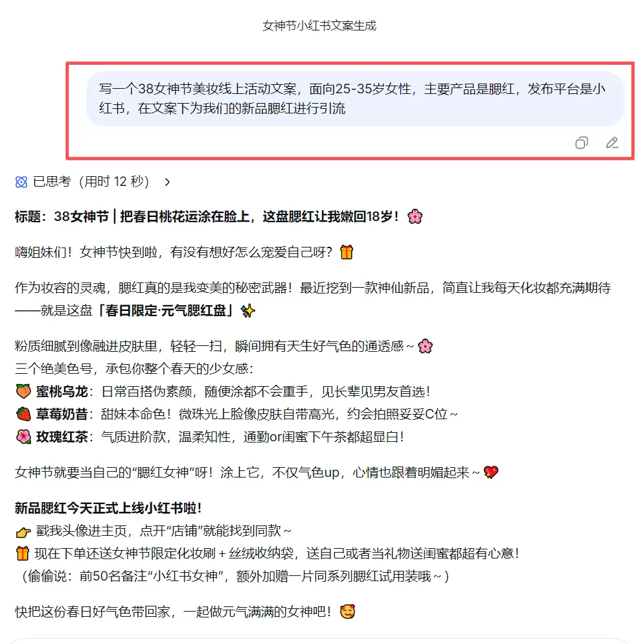The width and height of the screenshot is (644, 644).
Task: Click the strawberry emoji before 草莓奶昔
Action: [x=23, y=414]
